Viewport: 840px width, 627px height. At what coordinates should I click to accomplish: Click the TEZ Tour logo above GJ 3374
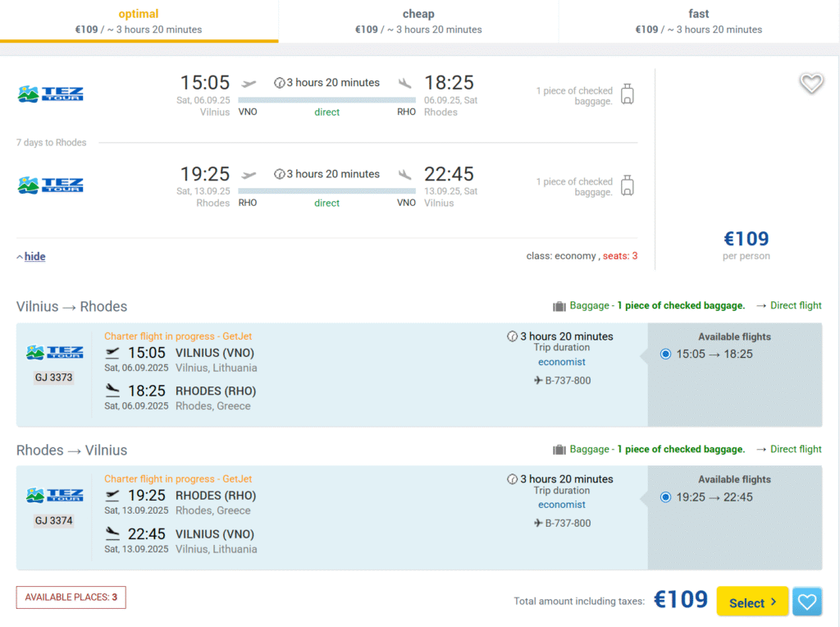[x=54, y=495]
